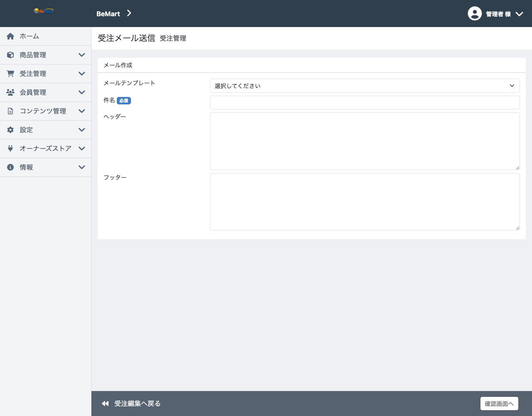Screen dimensions: 532x416
Task: Click the shopping cart icon for 受注管理
Action: [10, 74]
